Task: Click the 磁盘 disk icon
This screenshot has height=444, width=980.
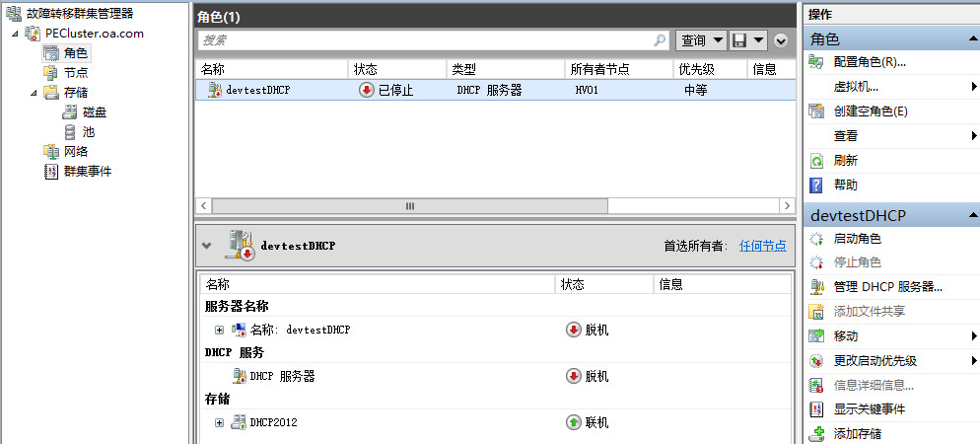Action: pos(70,112)
